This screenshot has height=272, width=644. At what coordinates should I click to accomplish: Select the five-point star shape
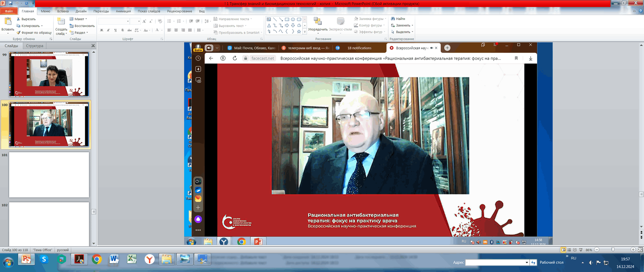click(x=299, y=31)
